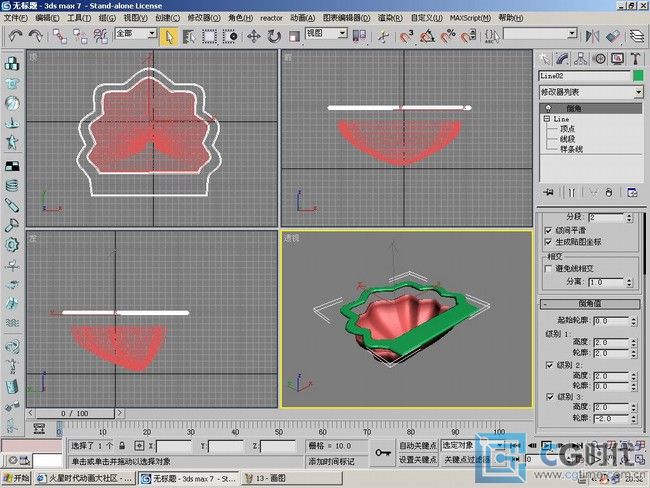The width and height of the screenshot is (650, 488).
Task: Click the 设置关键点 button
Action: pyautogui.click(x=418, y=460)
